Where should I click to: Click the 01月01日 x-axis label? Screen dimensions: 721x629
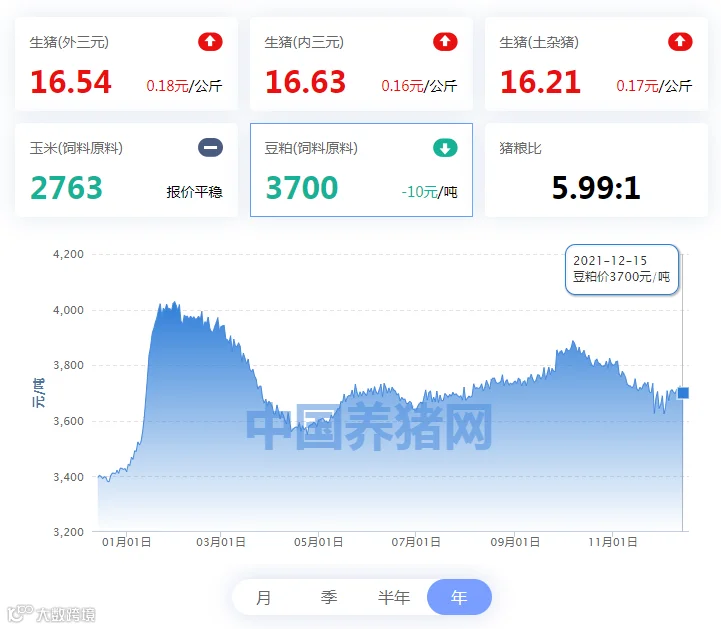coord(126,542)
